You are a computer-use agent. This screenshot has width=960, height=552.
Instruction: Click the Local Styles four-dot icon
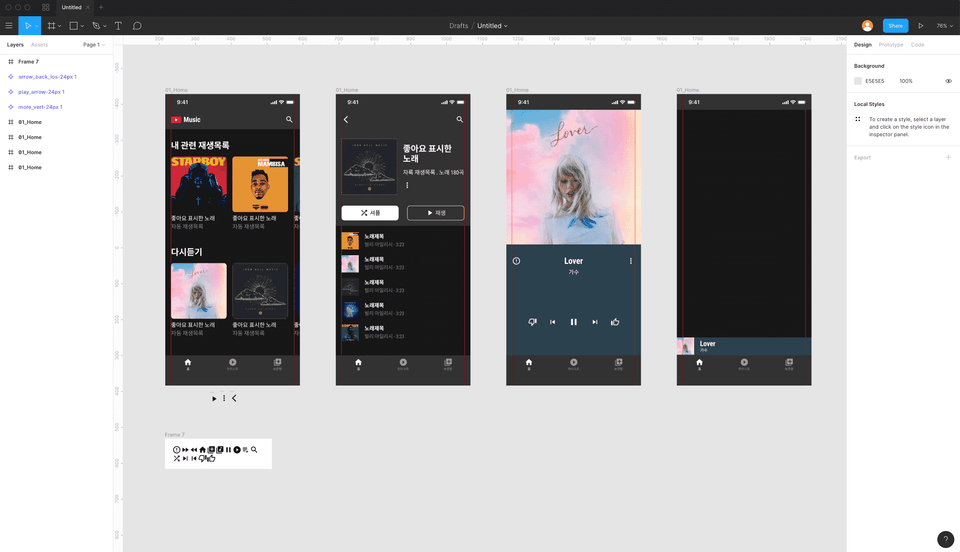858,119
